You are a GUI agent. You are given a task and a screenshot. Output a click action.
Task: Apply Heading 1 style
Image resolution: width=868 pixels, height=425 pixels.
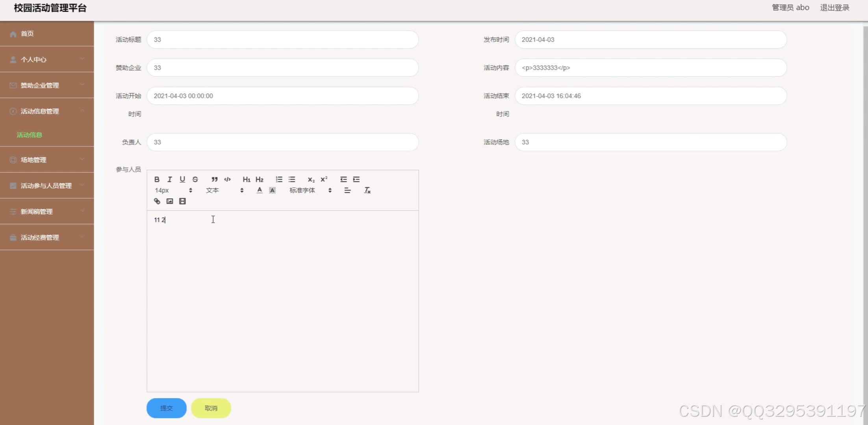pyautogui.click(x=247, y=179)
